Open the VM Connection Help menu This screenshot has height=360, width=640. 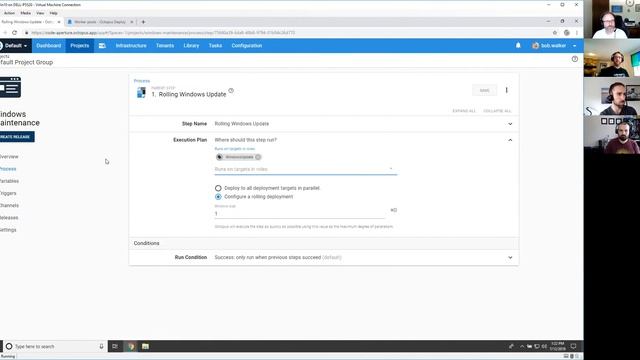(x=53, y=13)
